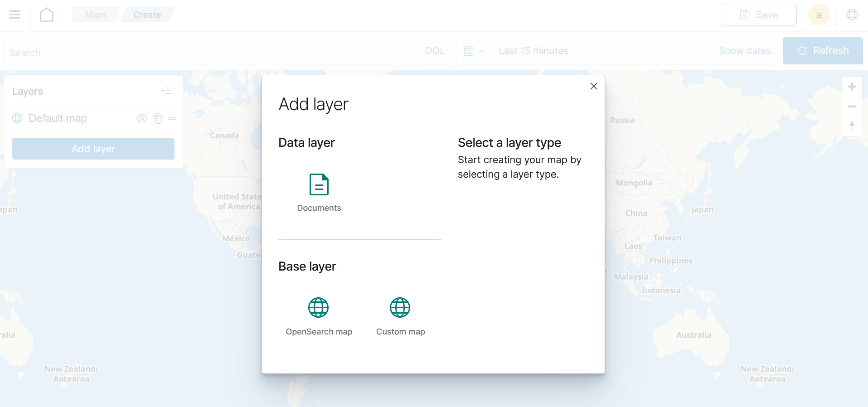Grab the Default map reorder handle
Viewport: 868px width, 407px height.
pos(172,118)
